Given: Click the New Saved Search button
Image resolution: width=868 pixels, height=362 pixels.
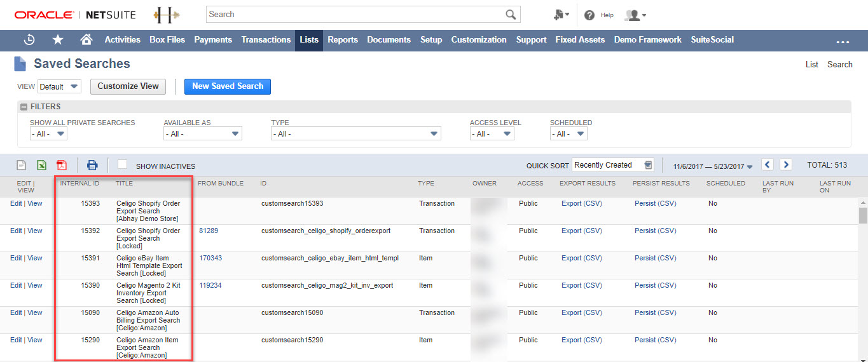Looking at the screenshot, I should pyautogui.click(x=228, y=86).
